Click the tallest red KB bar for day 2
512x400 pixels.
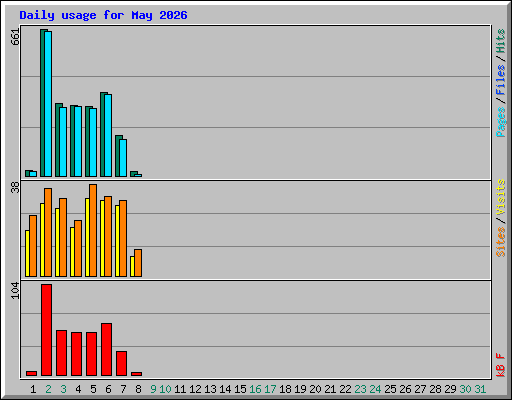click(x=47, y=330)
